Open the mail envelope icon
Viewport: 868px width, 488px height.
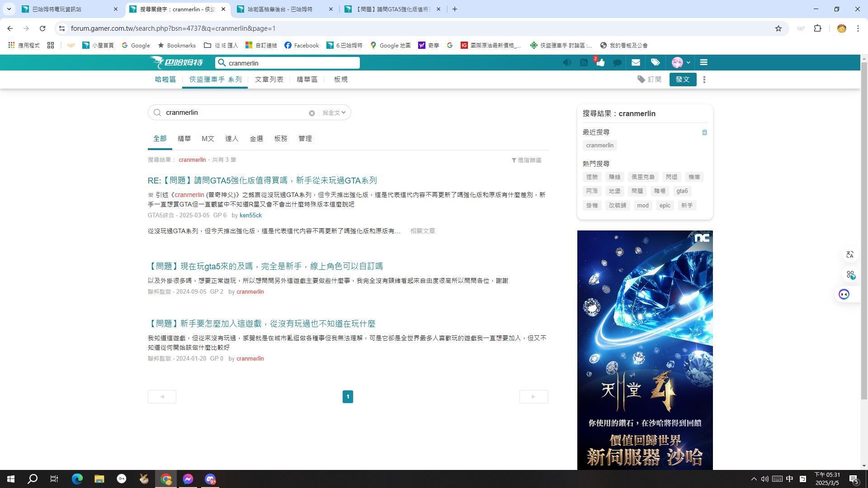[636, 63]
